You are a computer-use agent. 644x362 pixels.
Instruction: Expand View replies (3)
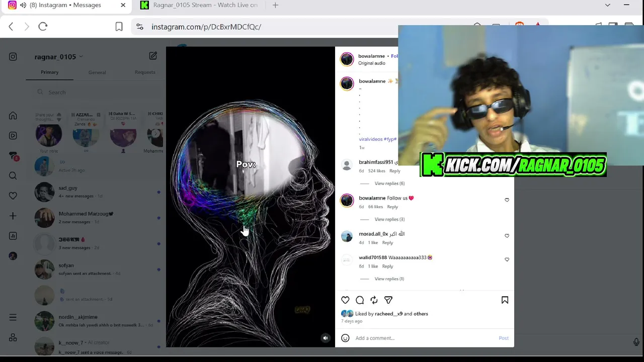(x=389, y=219)
